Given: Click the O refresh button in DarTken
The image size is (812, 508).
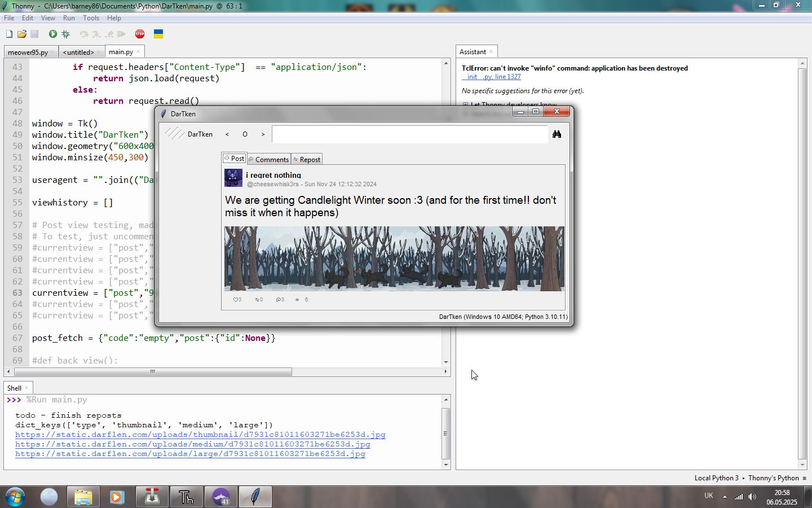Looking at the screenshot, I should tap(245, 134).
